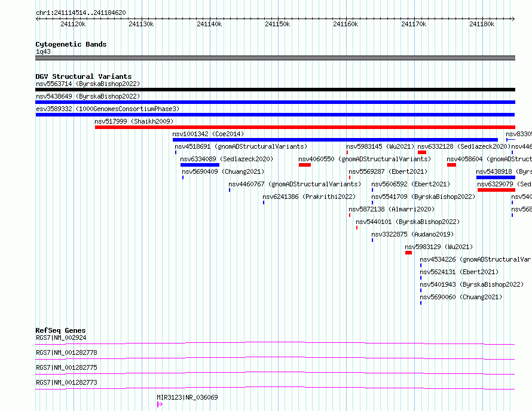
Task: Open the nsv5438918 blue variant bar
Action: pos(496,177)
